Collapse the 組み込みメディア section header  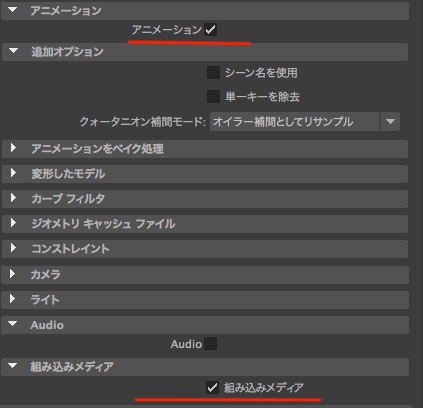pyautogui.click(x=205, y=367)
